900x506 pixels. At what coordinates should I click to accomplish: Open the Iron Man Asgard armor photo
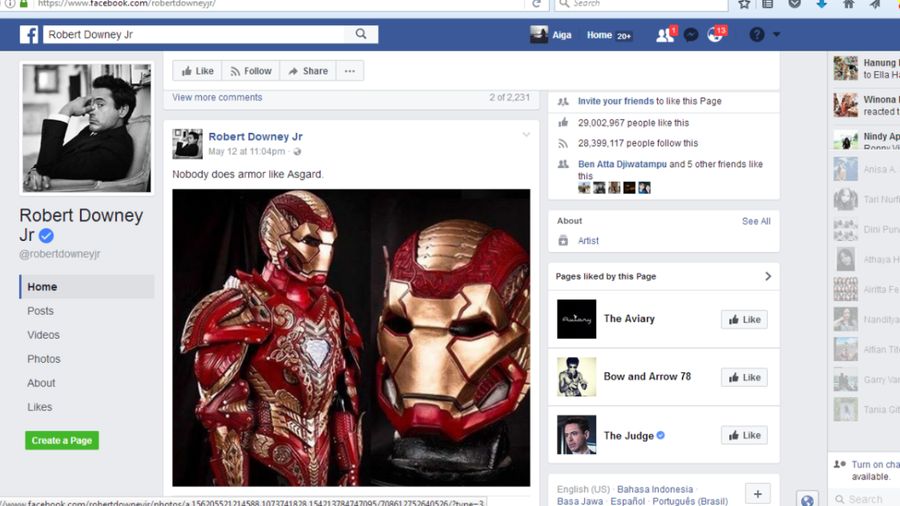pyautogui.click(x=351, y=337)
